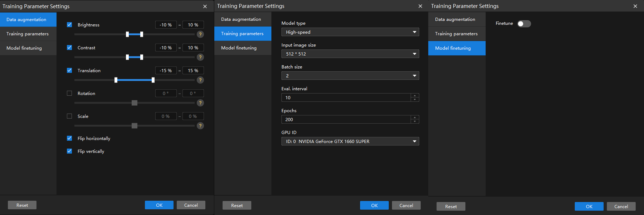The height and width of the screenshot is (215, 644).
Task: Open the Rotation help icon
Action: point(200,103)
